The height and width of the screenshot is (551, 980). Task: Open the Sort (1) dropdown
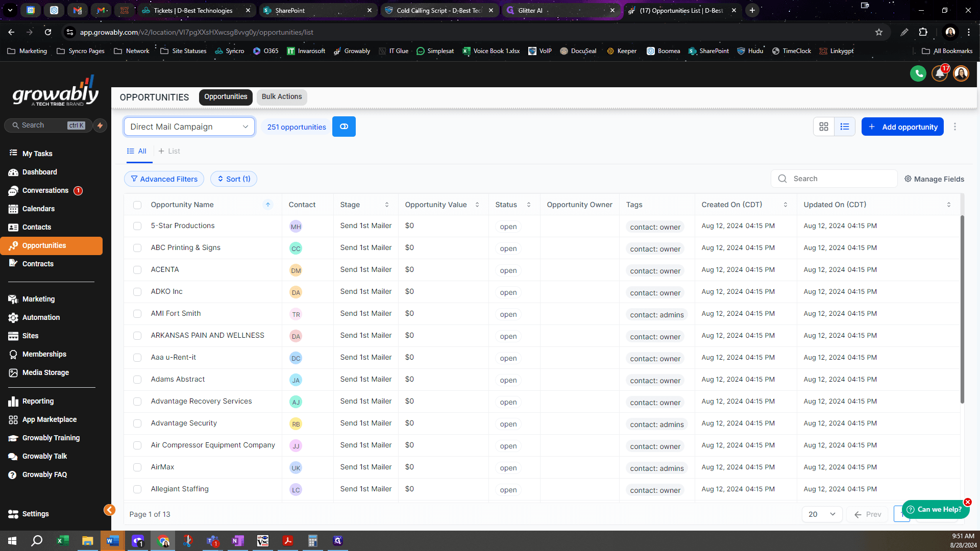tap(234, 179)
